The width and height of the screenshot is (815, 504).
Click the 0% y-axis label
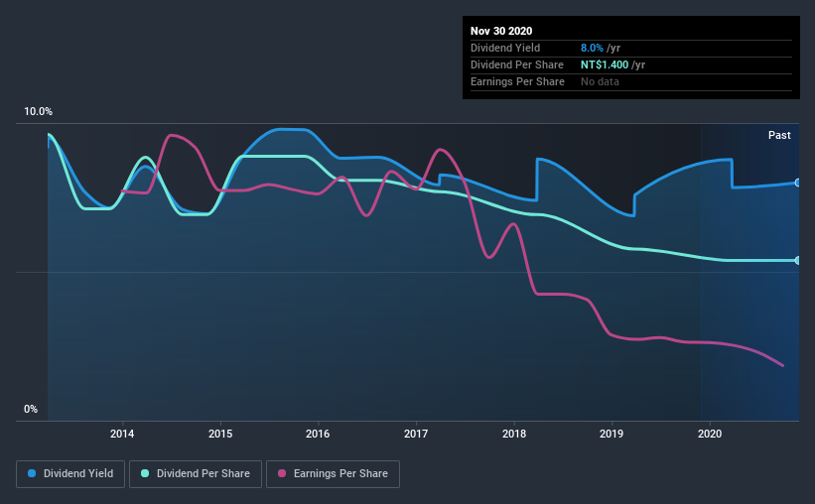coord(31,410)
